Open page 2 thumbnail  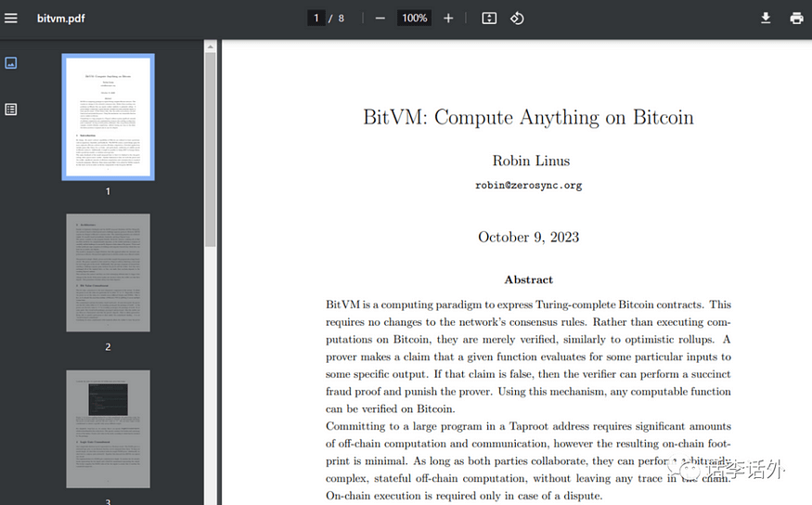[108, 273]
